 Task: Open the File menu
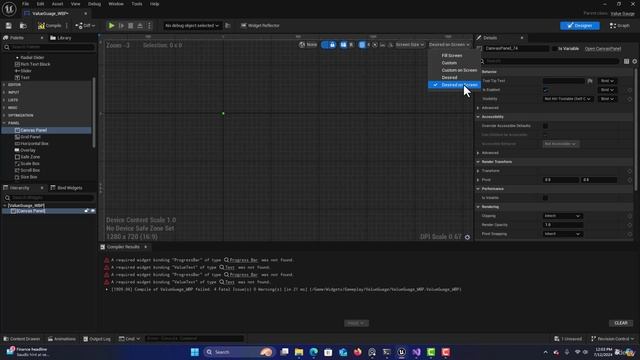click(25, 4)
